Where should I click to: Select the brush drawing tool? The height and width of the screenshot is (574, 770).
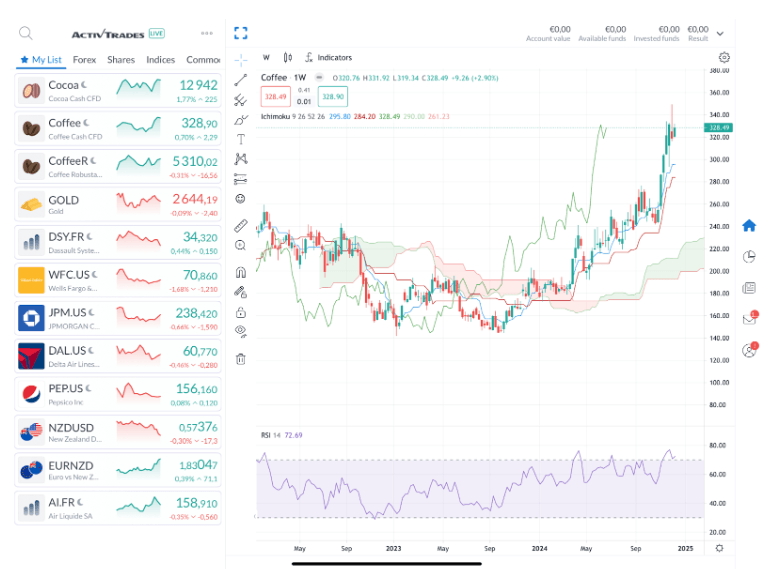(241, 120)
